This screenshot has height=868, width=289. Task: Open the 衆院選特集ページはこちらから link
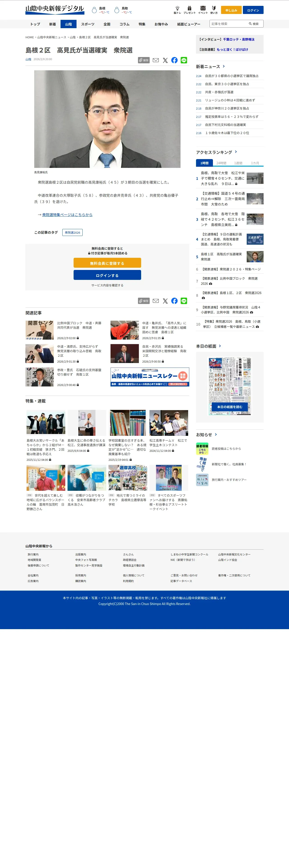point(67,215)
